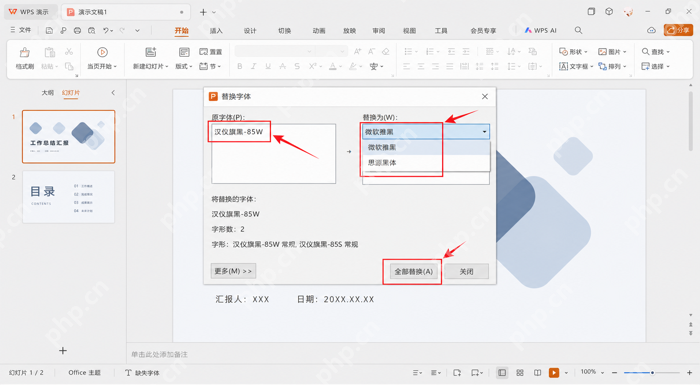Viewport: 700px width, 385px height.
Task: Click the More (更多) button
Action: tap(233, 271)
